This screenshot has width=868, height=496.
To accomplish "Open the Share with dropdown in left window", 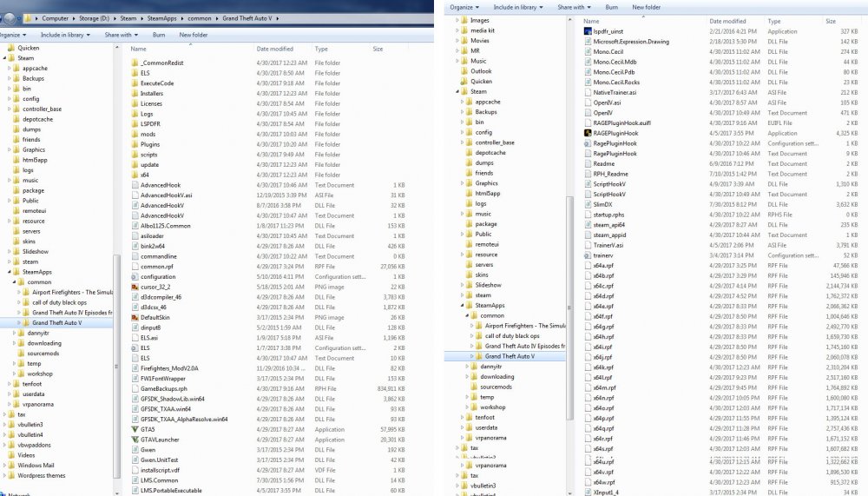I will click(x=121, y=35).
